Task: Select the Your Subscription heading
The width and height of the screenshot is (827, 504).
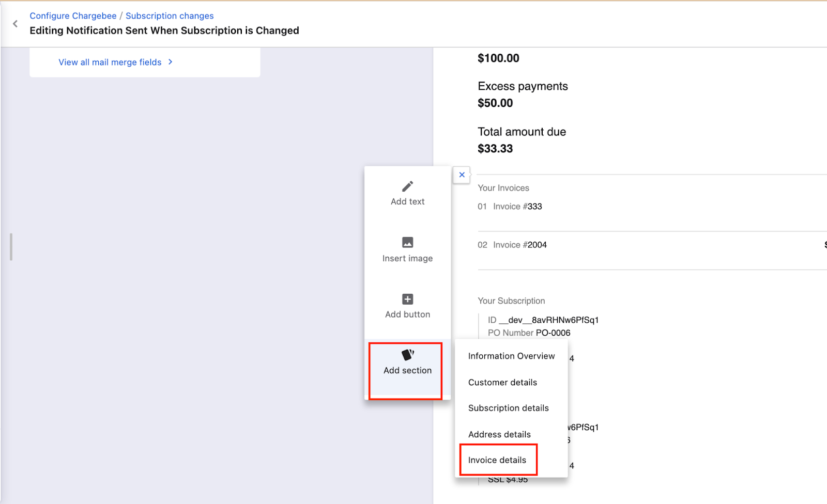Action: point(511,301)
